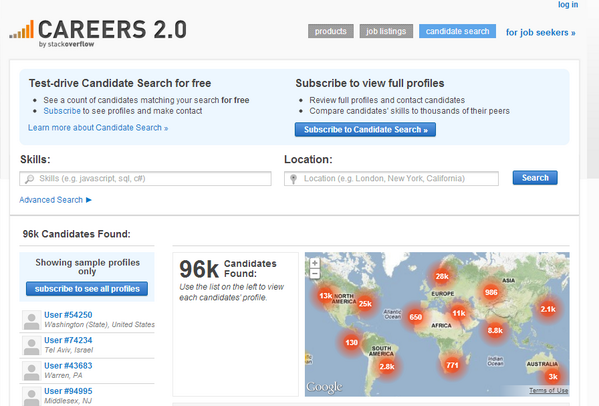Screen dimensions: 599x406
Task: Open the job listings tab
Action: [386, 31]
